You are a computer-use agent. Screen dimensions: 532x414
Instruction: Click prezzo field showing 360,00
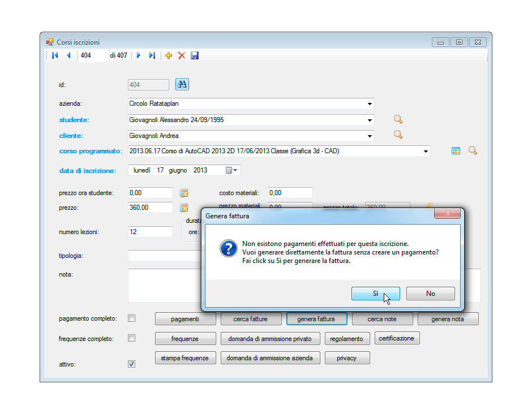151,208
